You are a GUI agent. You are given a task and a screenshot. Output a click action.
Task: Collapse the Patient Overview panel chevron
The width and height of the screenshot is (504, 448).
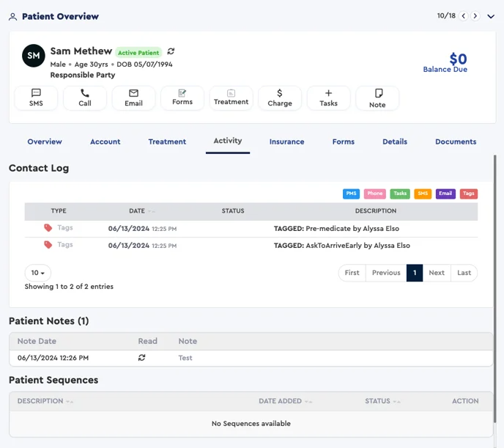click(x=491, y=16)
